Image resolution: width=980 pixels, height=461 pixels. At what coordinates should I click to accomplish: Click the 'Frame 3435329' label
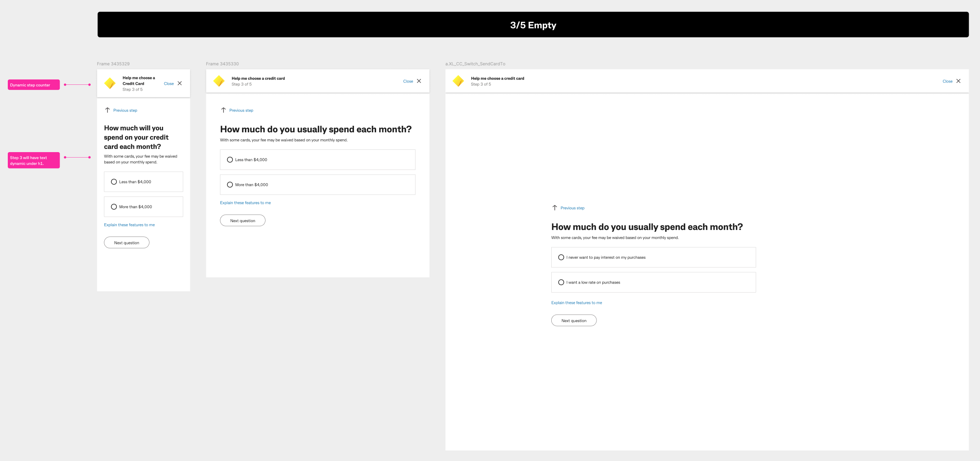[x=113, y=64]
